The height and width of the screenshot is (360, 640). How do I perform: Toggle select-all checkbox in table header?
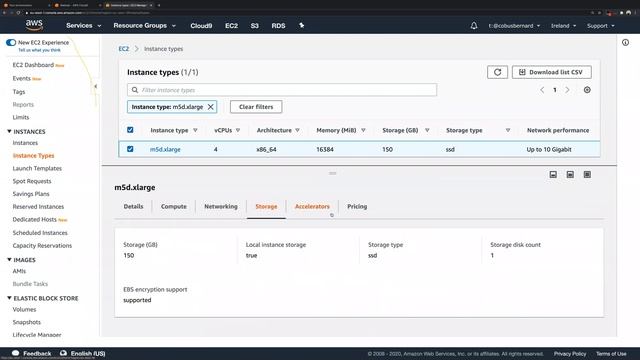point(130,130)
